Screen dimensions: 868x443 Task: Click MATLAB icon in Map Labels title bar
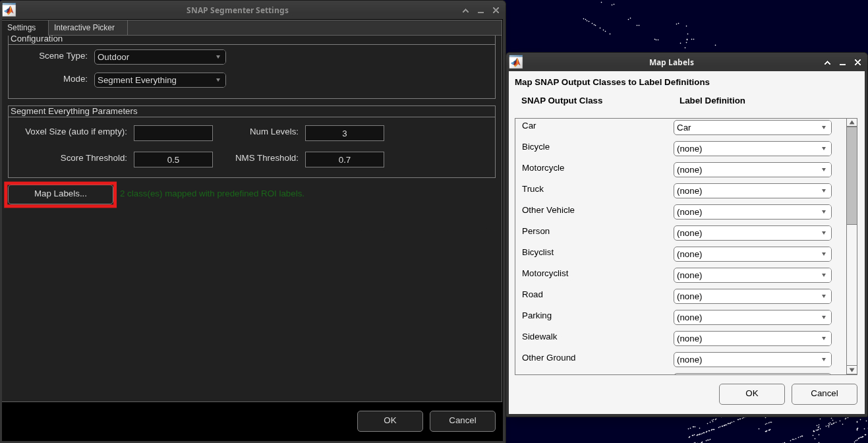[516, 62]
